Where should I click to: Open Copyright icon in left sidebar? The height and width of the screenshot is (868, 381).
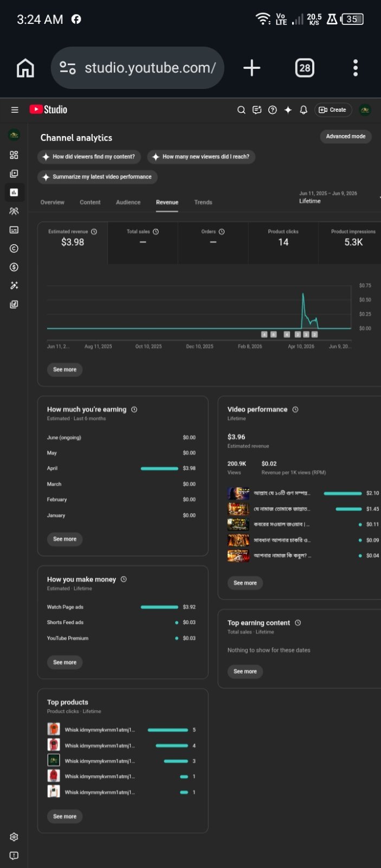click(14, 248)
